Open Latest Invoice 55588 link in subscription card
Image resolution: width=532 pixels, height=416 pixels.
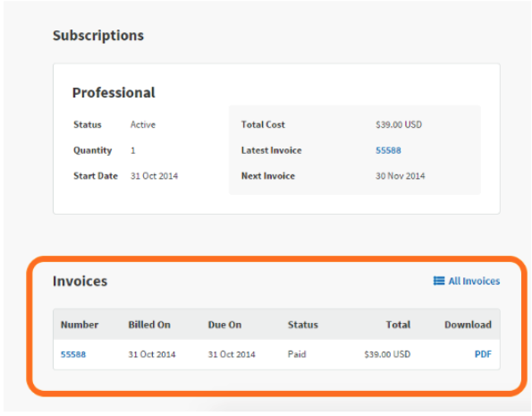(388, 150)
